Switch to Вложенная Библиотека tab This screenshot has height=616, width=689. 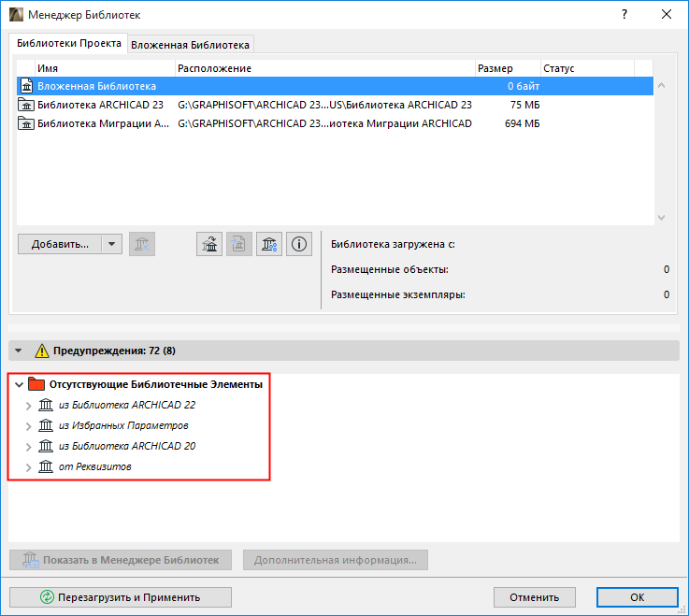[x=191, y=45]
